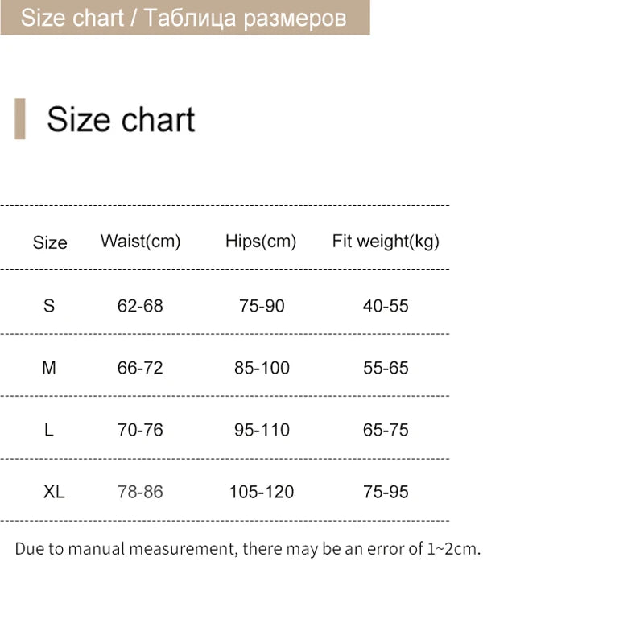
Task: Click the "L" size row label
Action: click(x=49, y=430)
